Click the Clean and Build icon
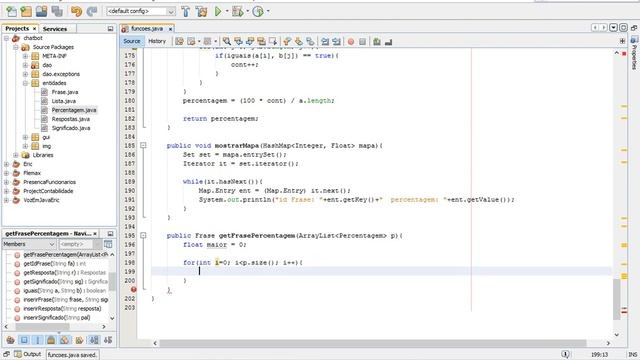 pyautogui.click(x=201, y=11)
